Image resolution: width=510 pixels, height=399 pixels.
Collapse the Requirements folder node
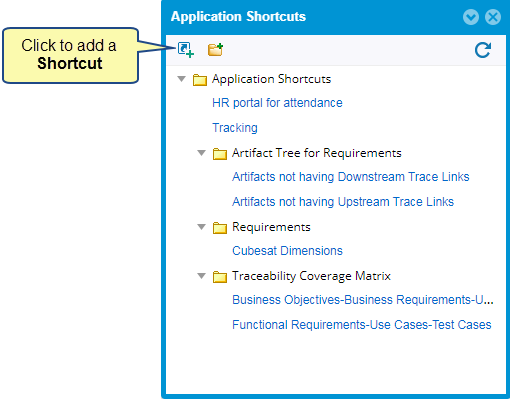pyautogui.click(x=201, y=227)
